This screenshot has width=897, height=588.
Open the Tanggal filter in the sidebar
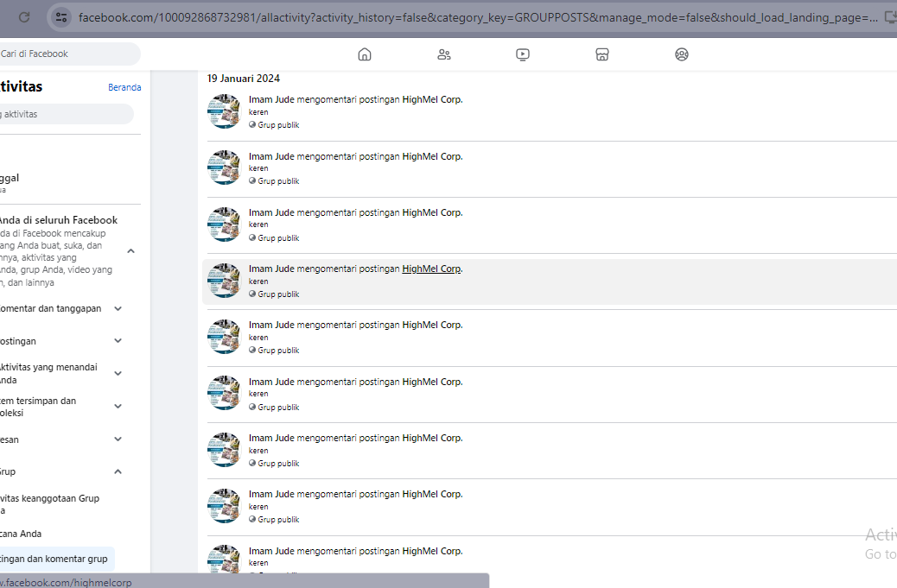click(x=10, y=182)
